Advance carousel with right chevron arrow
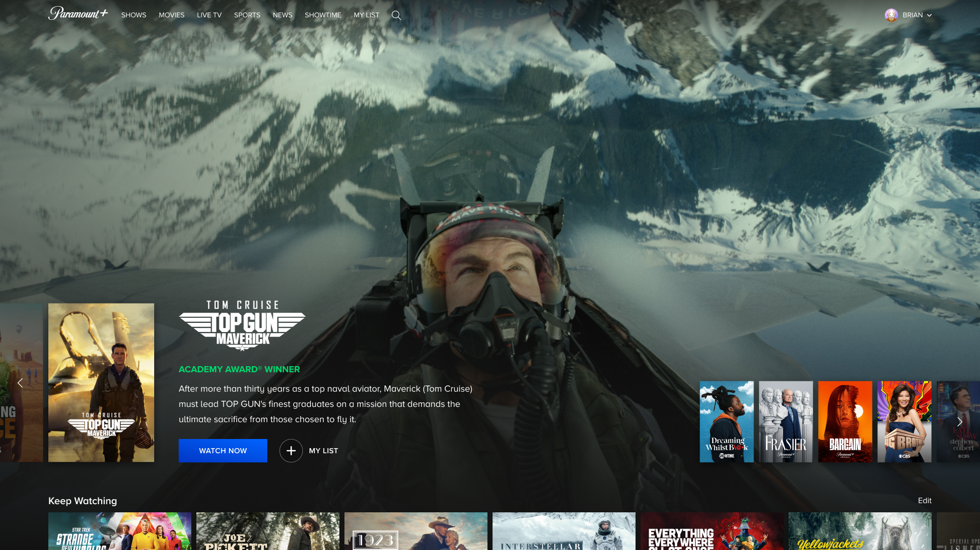This screenshot has height=550, width=980. [x=960, y=422]
